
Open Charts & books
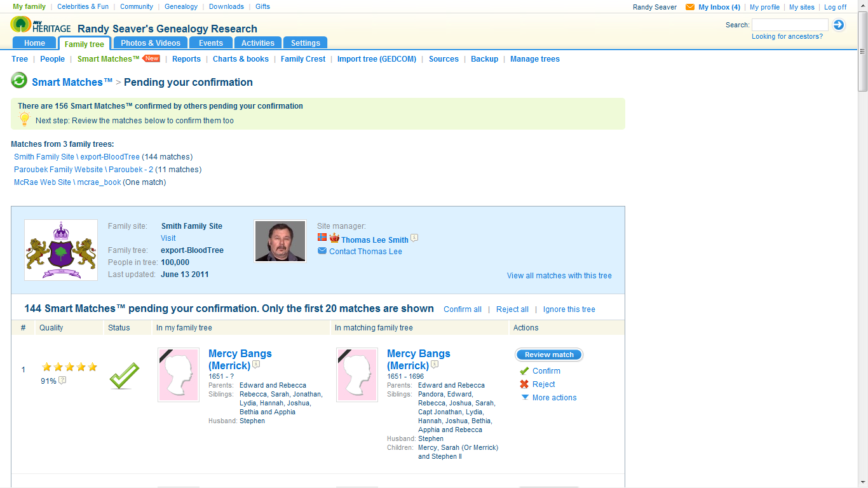point(241,59)
